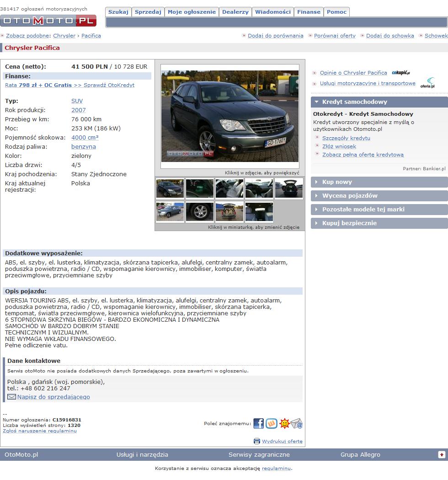Open the Finanse tab
Screen dimensions: 448x480
coord(309,12)
